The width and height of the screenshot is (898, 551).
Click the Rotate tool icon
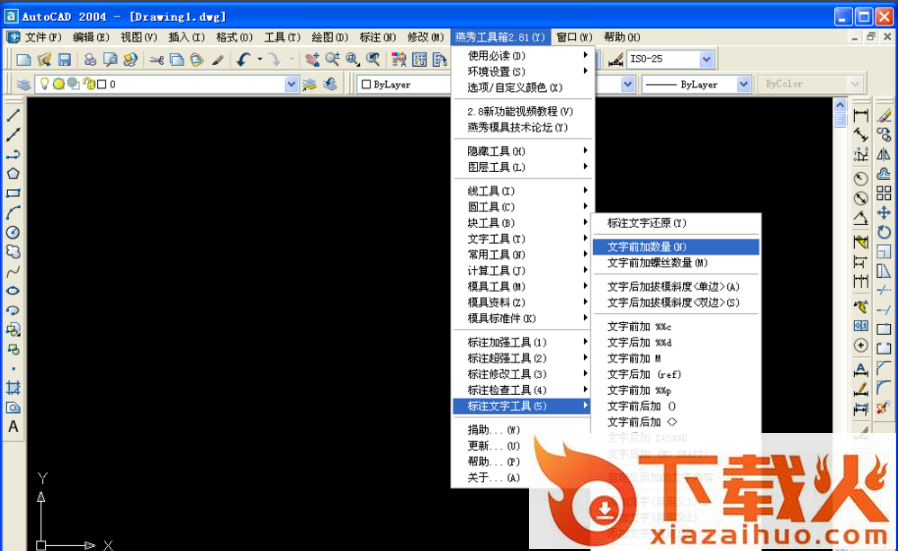click(x=884, y=232)
